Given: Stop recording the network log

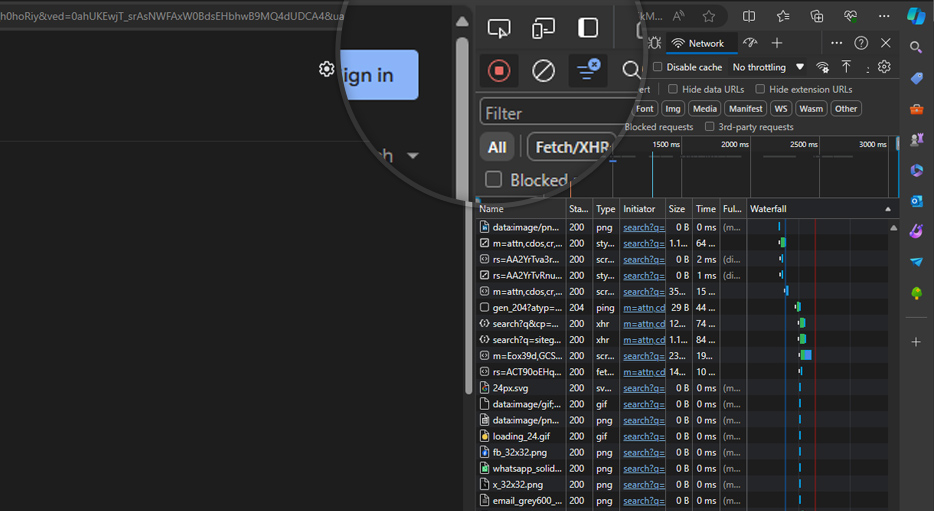Looking at the screenshot, I should [499, 71].
